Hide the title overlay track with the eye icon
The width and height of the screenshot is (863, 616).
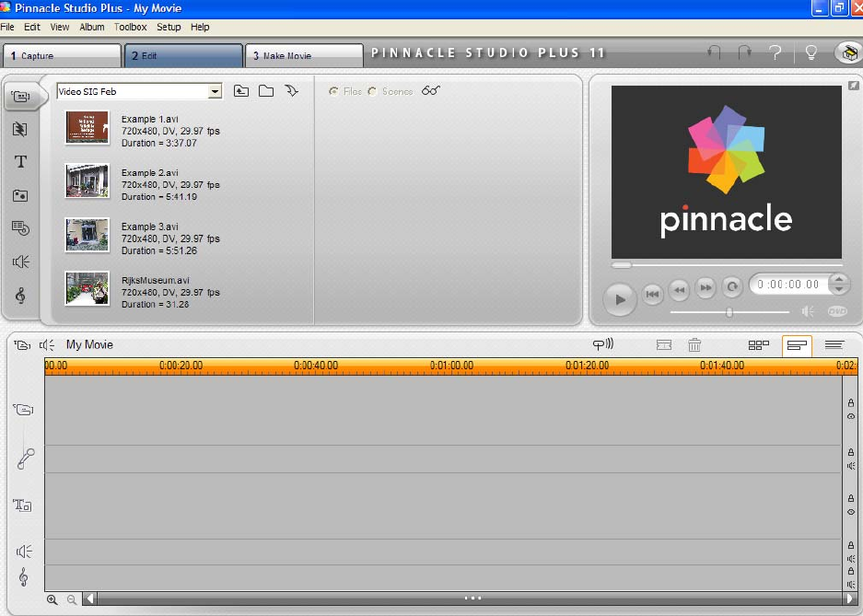851,512
